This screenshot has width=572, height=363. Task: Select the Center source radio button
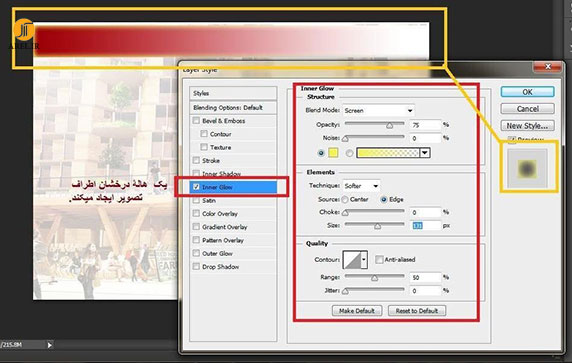345,200
